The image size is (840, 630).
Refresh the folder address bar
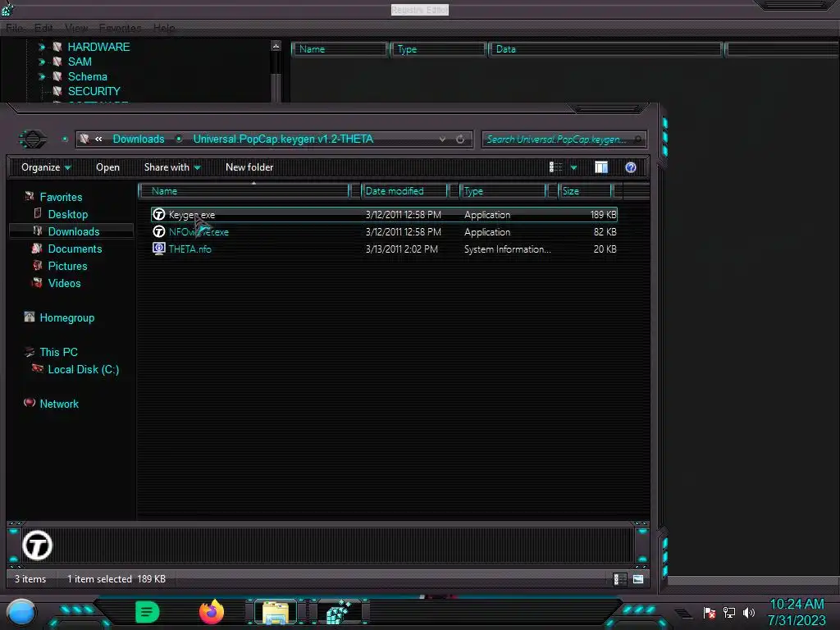pos(460,139)
